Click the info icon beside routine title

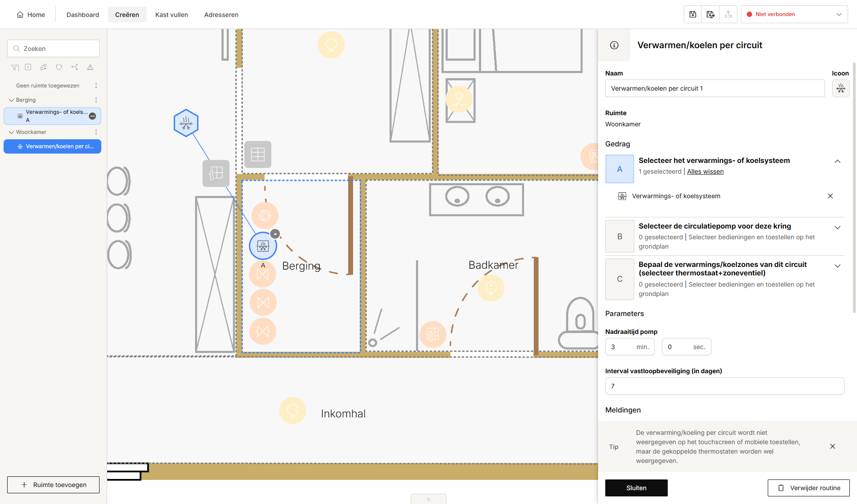point(614,45)
